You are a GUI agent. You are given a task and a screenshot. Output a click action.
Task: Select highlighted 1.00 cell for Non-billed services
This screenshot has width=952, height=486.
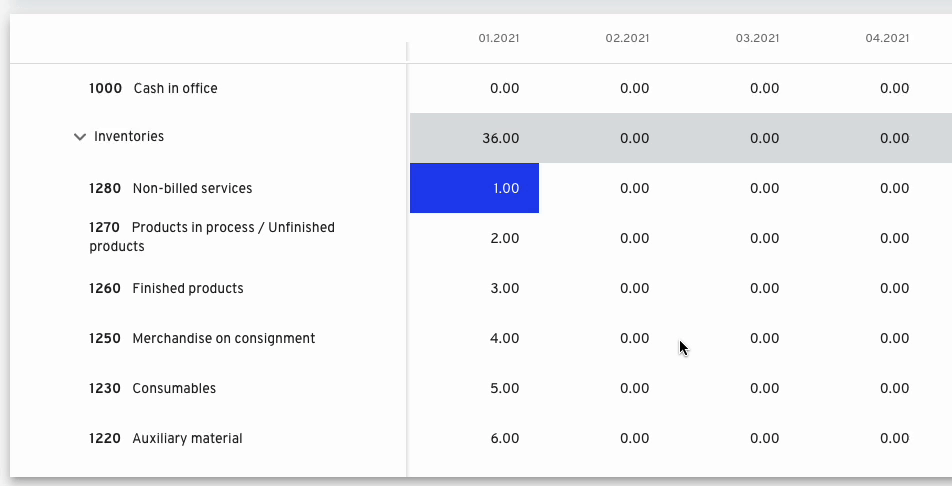tap(474, 188)
